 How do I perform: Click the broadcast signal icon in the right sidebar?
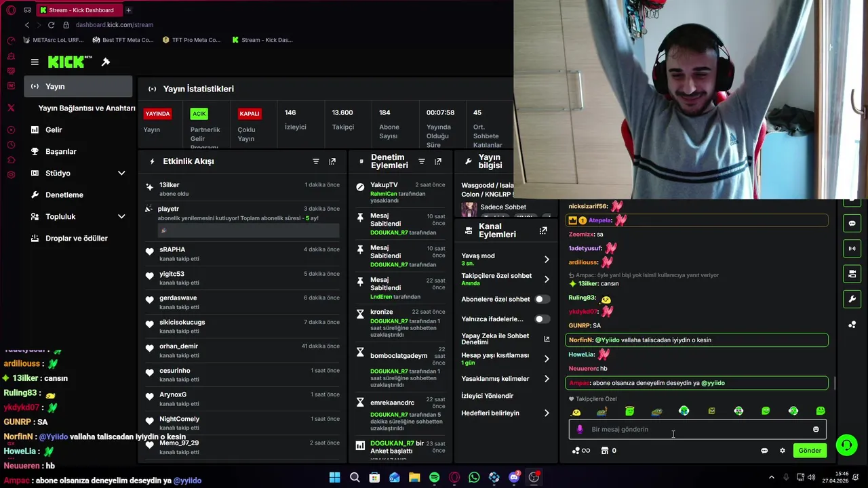[852, 249]
